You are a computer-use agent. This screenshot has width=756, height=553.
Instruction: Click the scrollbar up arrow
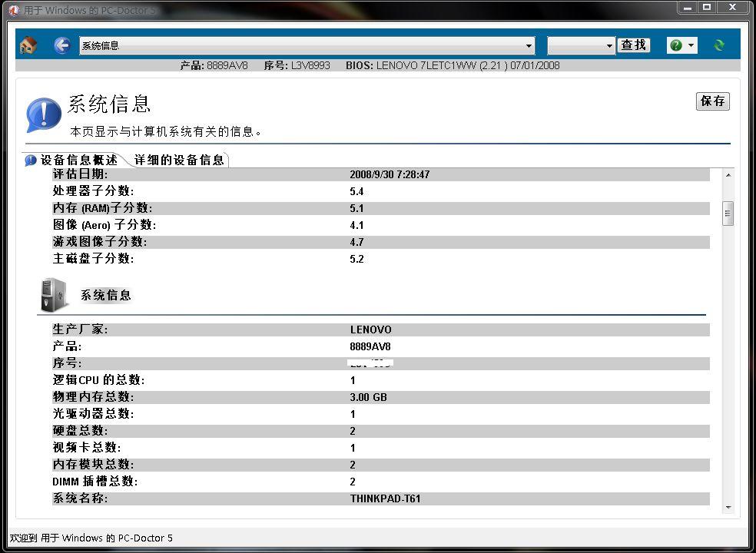(x=728, y=175)
